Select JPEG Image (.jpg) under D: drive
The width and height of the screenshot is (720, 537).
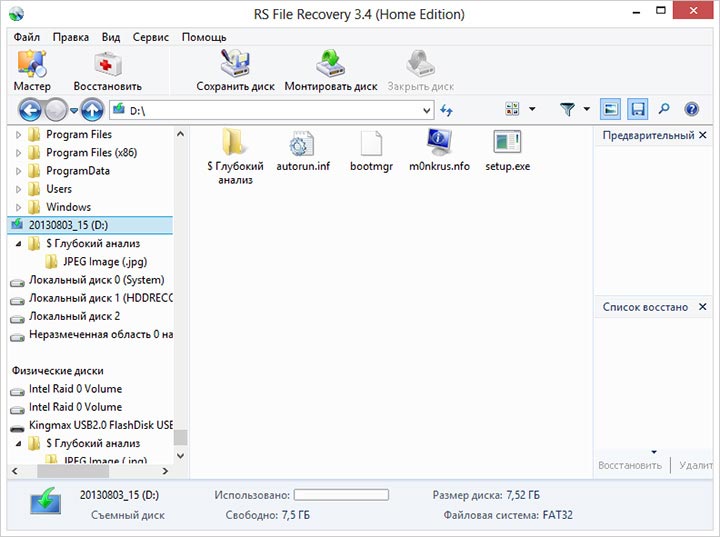pyautogui.click(x=105, y=262)
